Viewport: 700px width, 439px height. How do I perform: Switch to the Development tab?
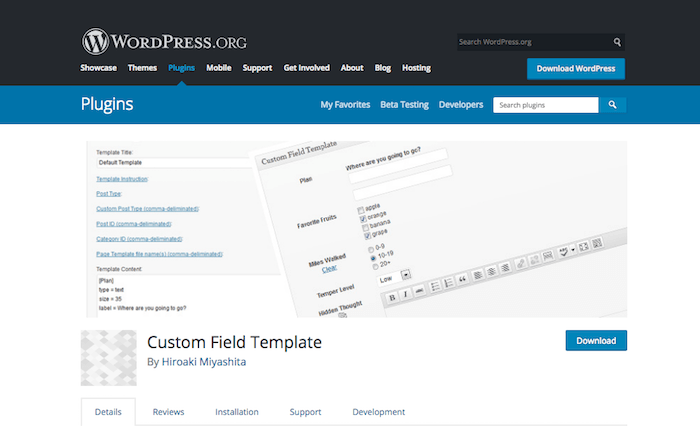point(379,412)
